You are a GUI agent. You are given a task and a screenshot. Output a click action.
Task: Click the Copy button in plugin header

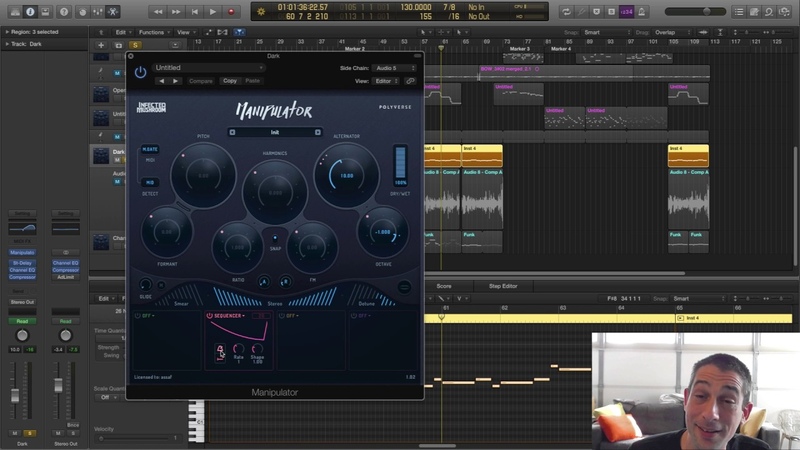[230, 81]
